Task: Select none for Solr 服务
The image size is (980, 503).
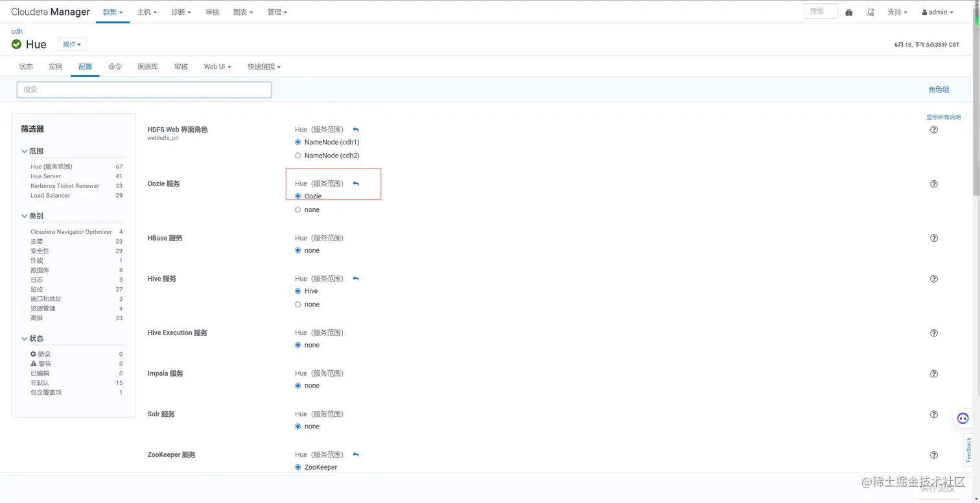Action: pyautogui.click(x=298, y=427)
